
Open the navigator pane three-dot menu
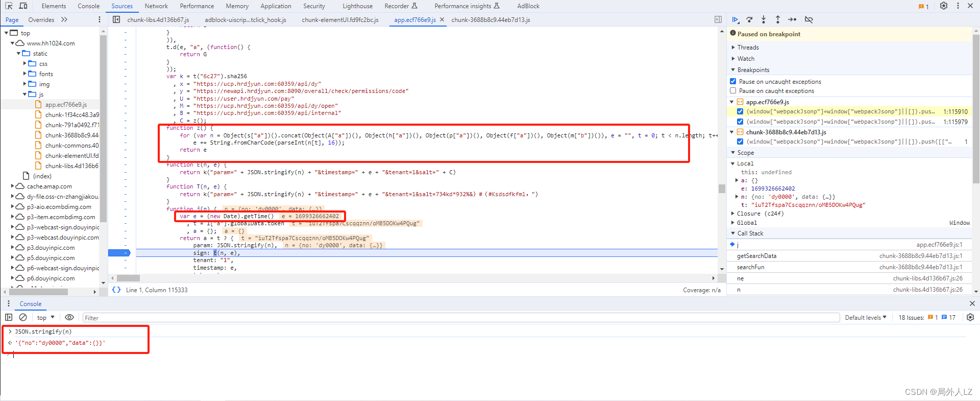coord(99,19)
